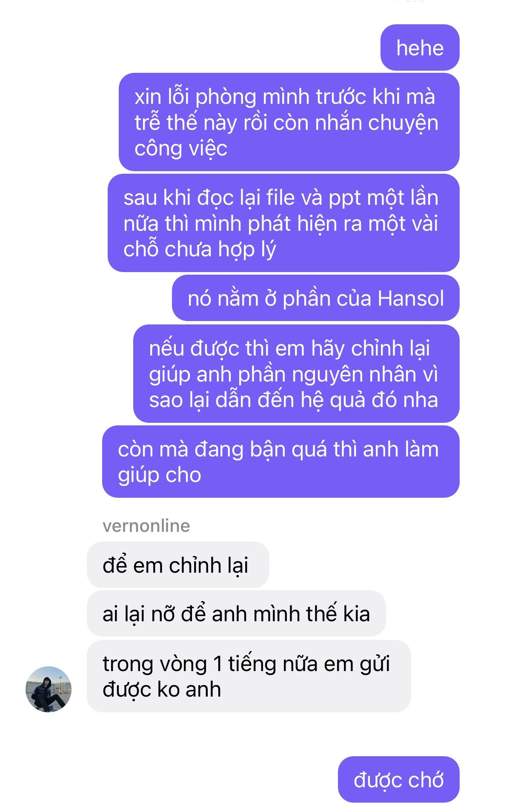Select the 'để em chỉnh lại' reply bubble

tap(178, 565)
